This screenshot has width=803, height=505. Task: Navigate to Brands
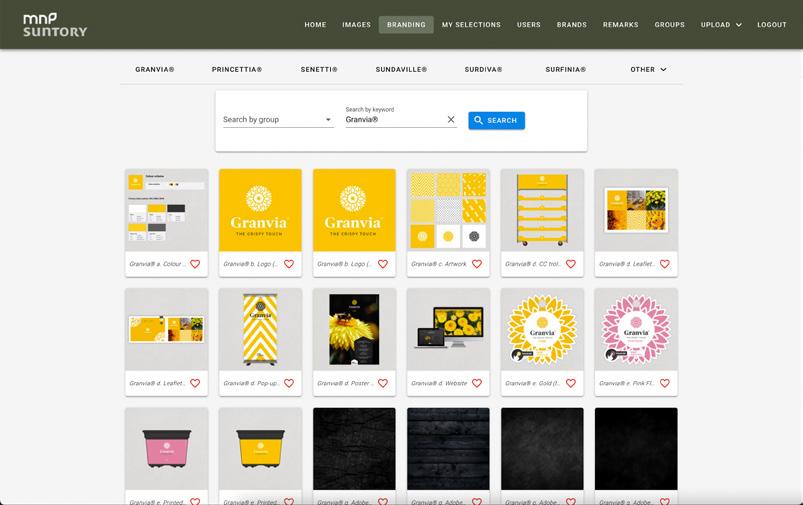[x=572, y=25]
